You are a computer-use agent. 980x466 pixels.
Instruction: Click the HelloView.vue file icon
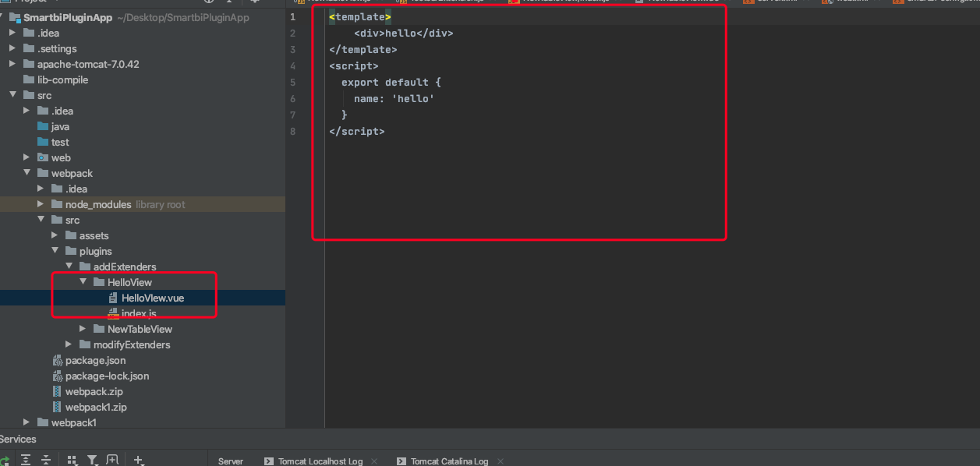(x=113, y=298)
